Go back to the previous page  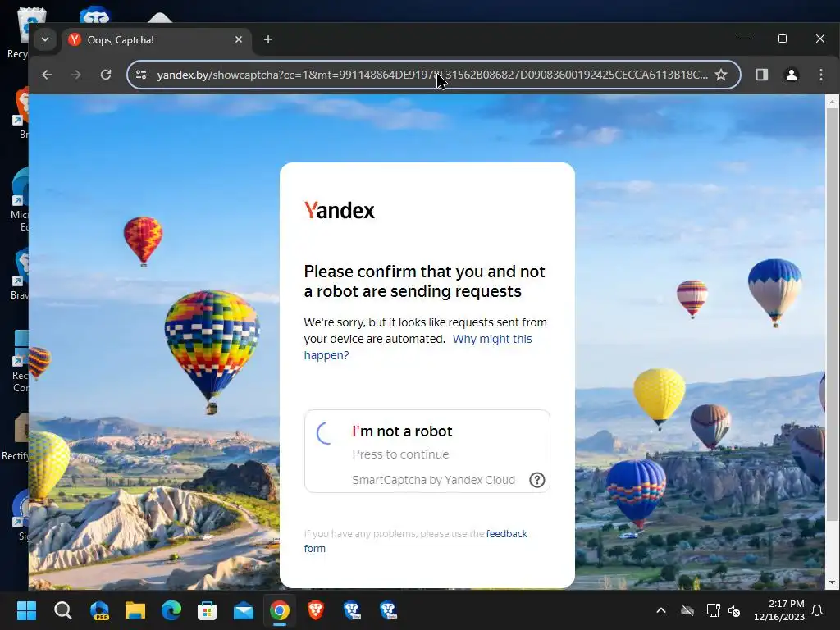pyautogui.click(x=47, y=75)
